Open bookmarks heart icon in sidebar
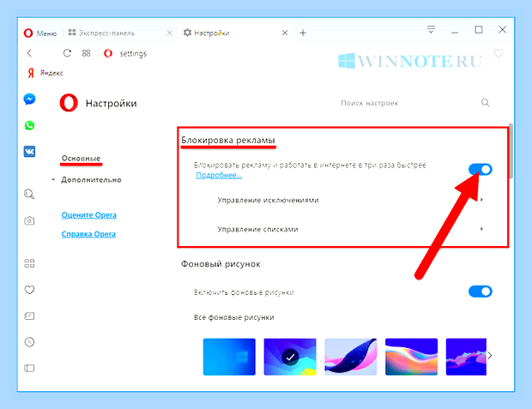532x409 pixels. click(29, 290)
